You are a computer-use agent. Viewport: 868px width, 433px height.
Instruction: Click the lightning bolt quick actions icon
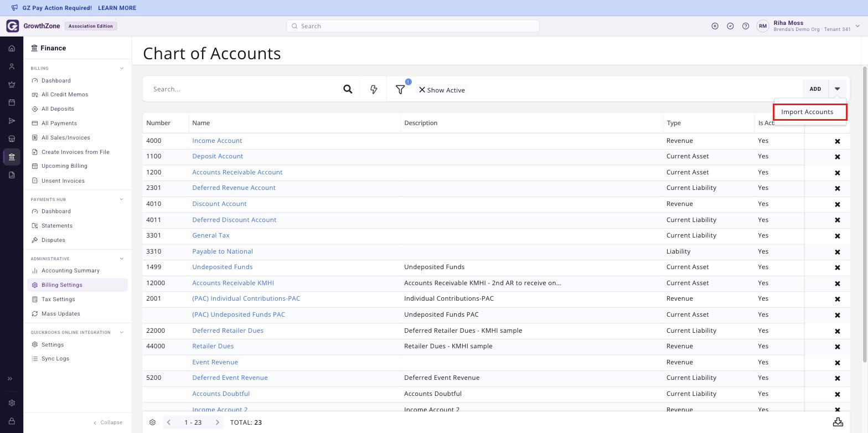click(374, 89)
